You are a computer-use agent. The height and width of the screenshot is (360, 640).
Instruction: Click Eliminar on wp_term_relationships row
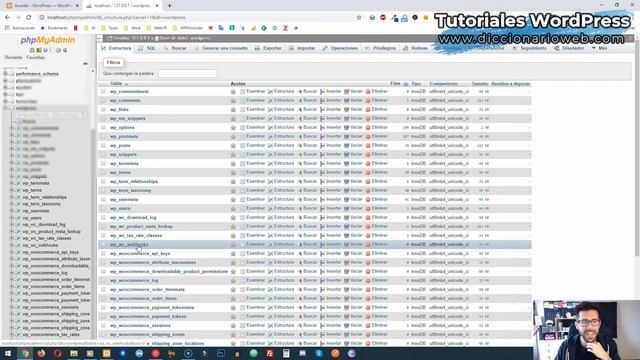[x=376, y=181]
